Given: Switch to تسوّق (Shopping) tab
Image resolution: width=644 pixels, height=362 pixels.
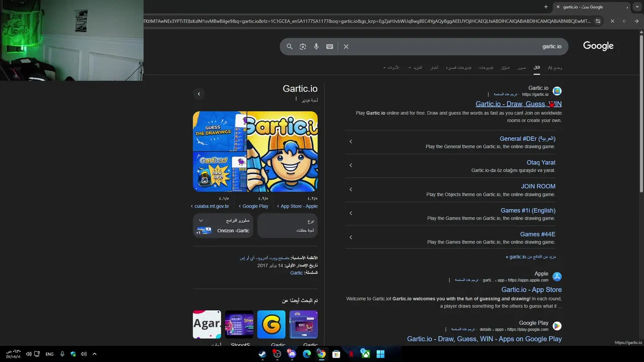Looking at the screenshot, I should coord(505,67).
